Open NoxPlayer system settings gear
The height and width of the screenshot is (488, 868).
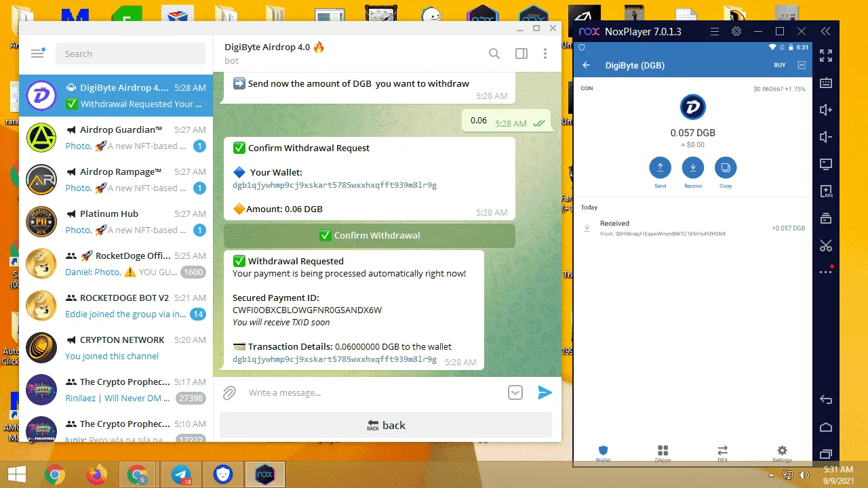click(736, 31)
